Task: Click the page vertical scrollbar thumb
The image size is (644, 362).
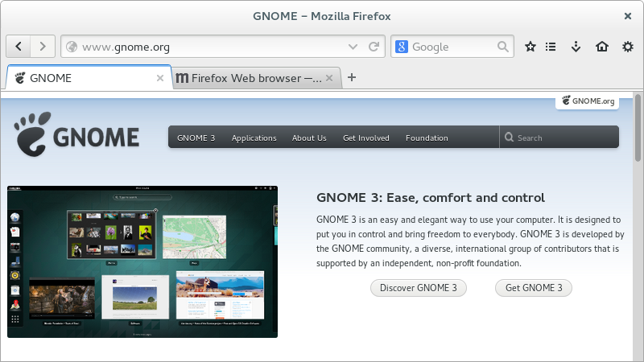Action: 638,128
